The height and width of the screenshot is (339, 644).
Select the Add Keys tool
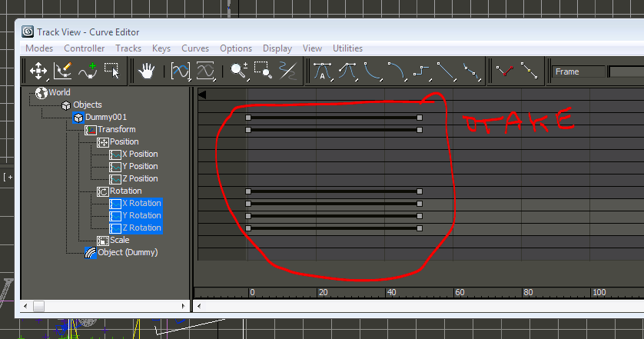point(88,71)
